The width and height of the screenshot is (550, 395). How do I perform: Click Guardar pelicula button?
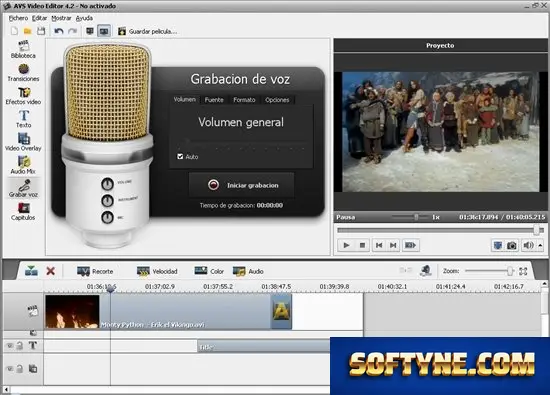tap(147, 31)
